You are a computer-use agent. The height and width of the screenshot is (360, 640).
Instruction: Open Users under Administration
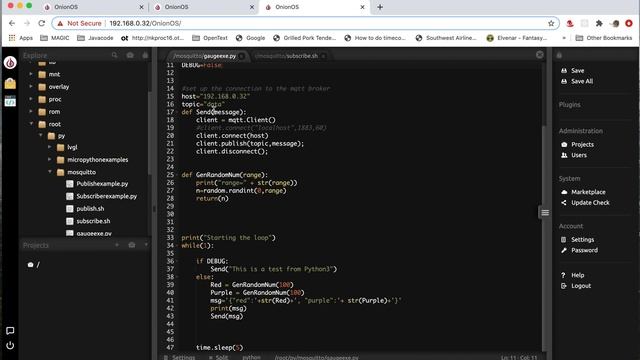tap(579, 155)
